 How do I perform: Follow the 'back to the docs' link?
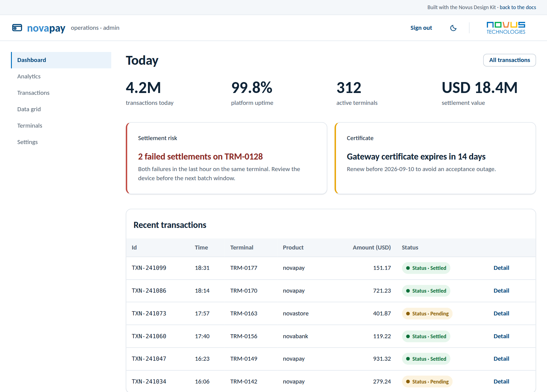point(518,7)
